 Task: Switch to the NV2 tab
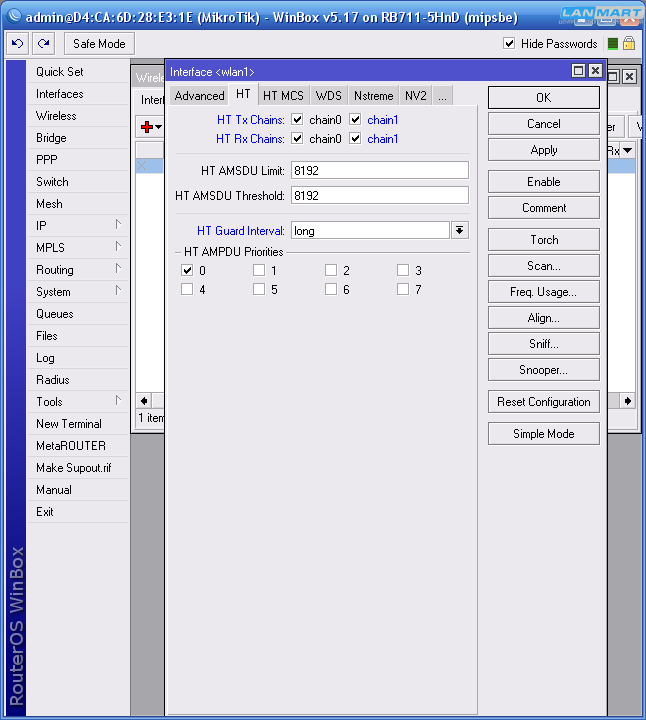(416, 96)
